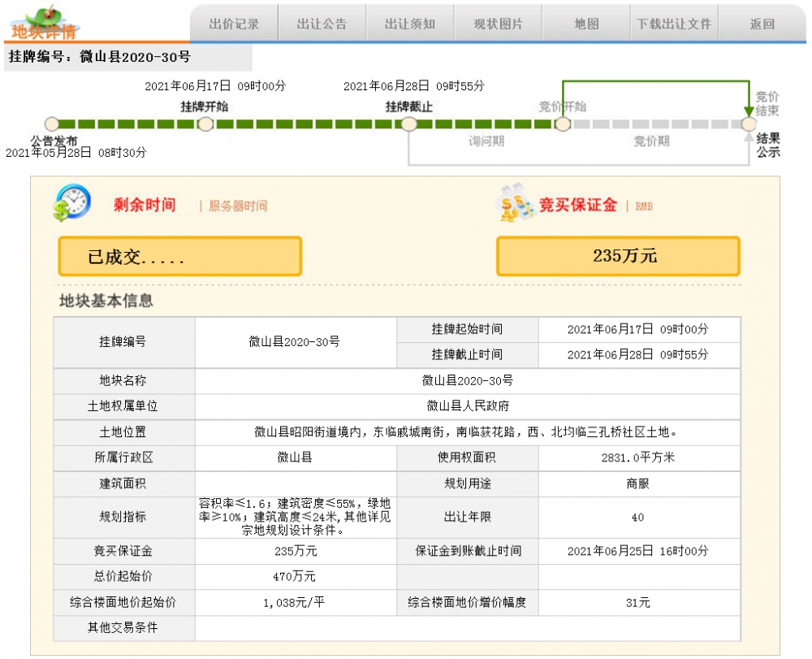Open the 出价记录 tab
Image resolution: width=812 pixels, height=659 pixels.
point(234,24)
